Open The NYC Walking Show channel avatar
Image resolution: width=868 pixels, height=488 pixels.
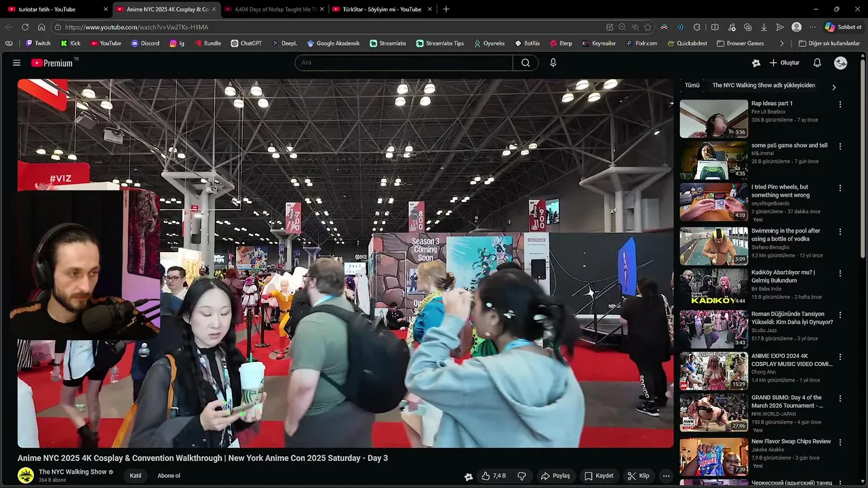(26, 475)
